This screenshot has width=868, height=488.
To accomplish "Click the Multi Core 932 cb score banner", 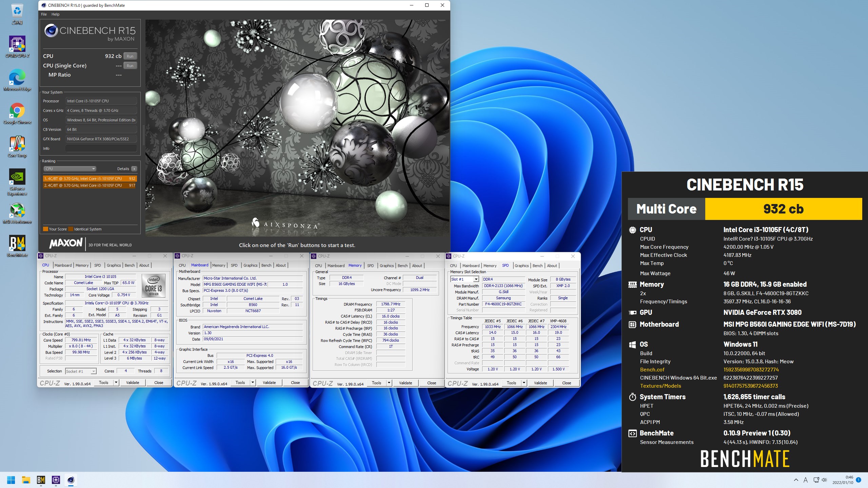I will click(745, 209).
